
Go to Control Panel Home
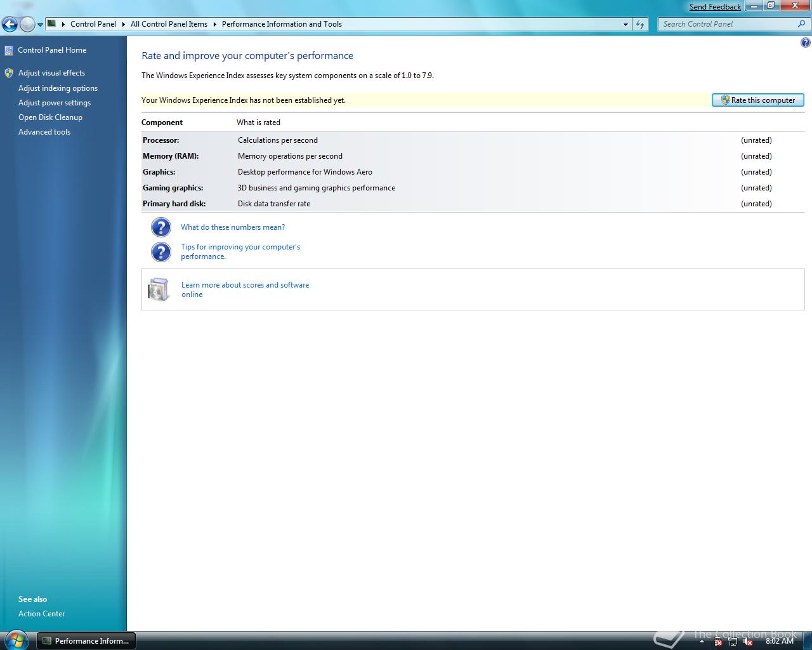52,50
